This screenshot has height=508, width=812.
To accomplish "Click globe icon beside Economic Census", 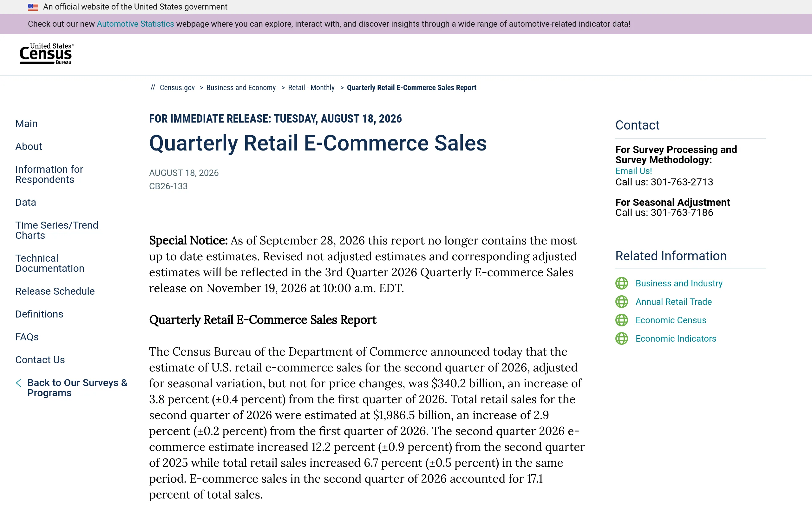I will click(621, 320).
